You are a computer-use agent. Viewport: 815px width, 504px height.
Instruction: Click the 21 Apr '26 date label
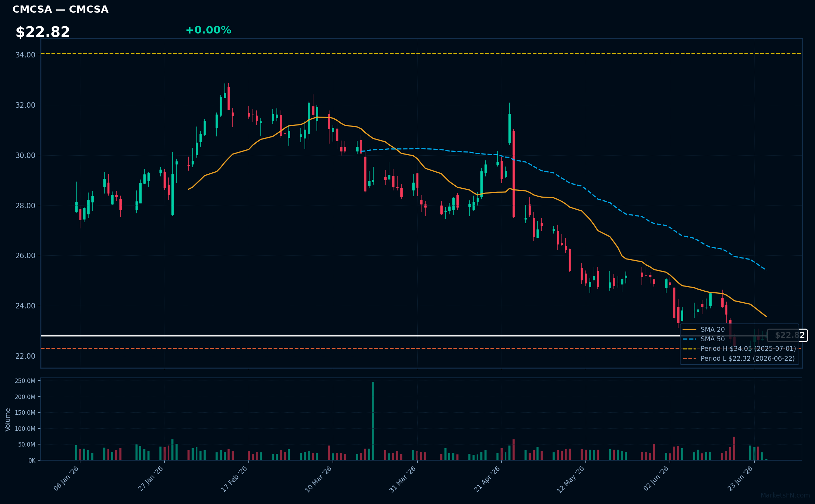click(487, 479)
